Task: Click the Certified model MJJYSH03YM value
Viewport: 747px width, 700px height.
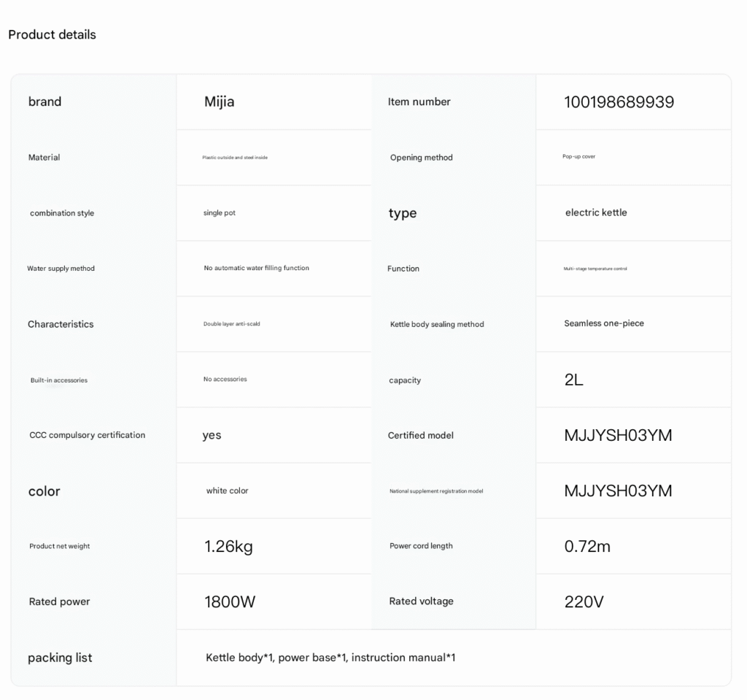Action: (618, 435)
